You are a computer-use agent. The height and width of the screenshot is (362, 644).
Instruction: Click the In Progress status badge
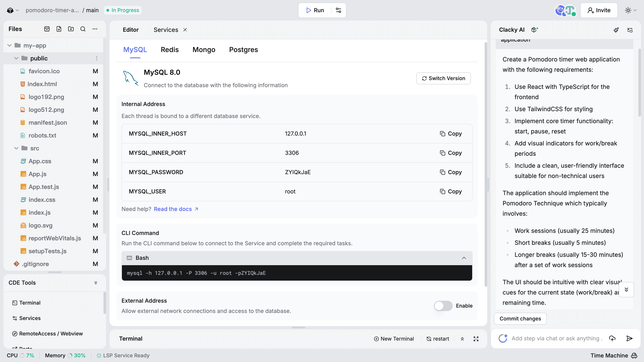123,10
